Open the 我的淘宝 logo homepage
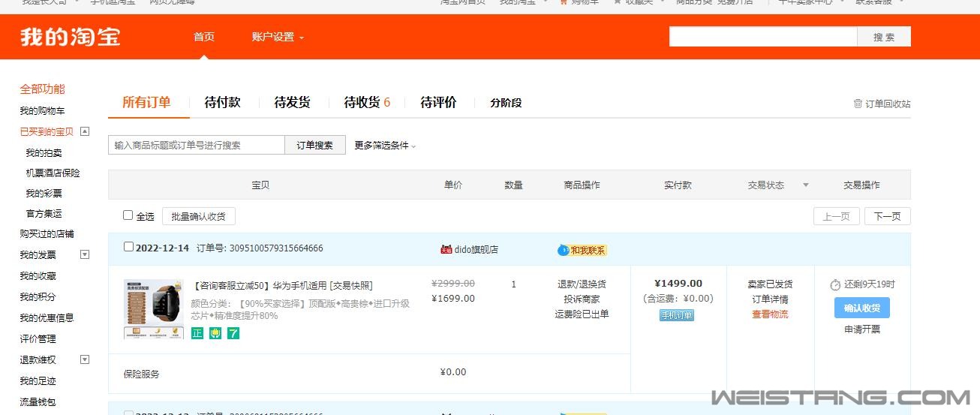Image resolution: width=980 pixels, height=415 pixels. (x=71, y=37)
